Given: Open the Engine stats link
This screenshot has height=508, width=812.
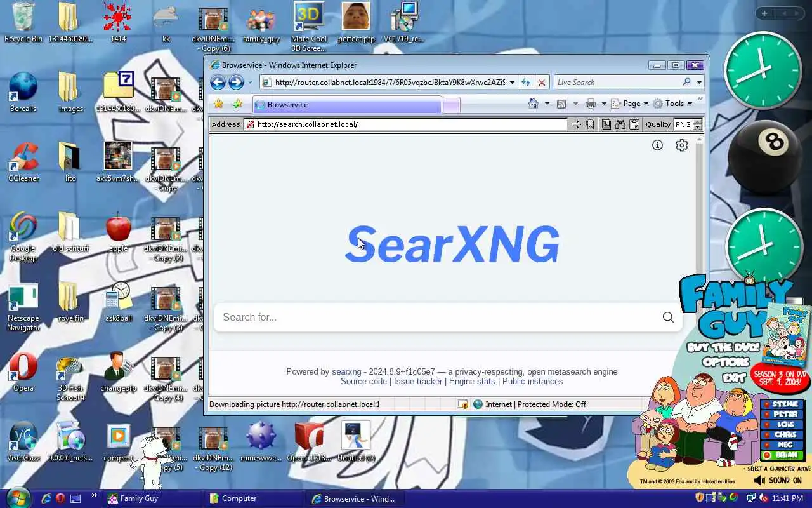Looking at the screenshot, I should [472, 381].
